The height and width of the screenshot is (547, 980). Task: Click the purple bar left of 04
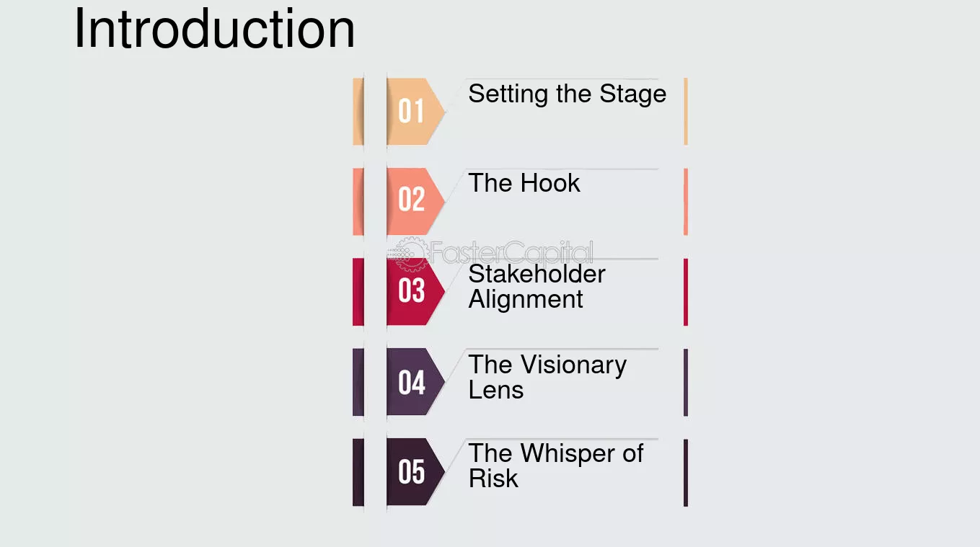coord(358,382)
